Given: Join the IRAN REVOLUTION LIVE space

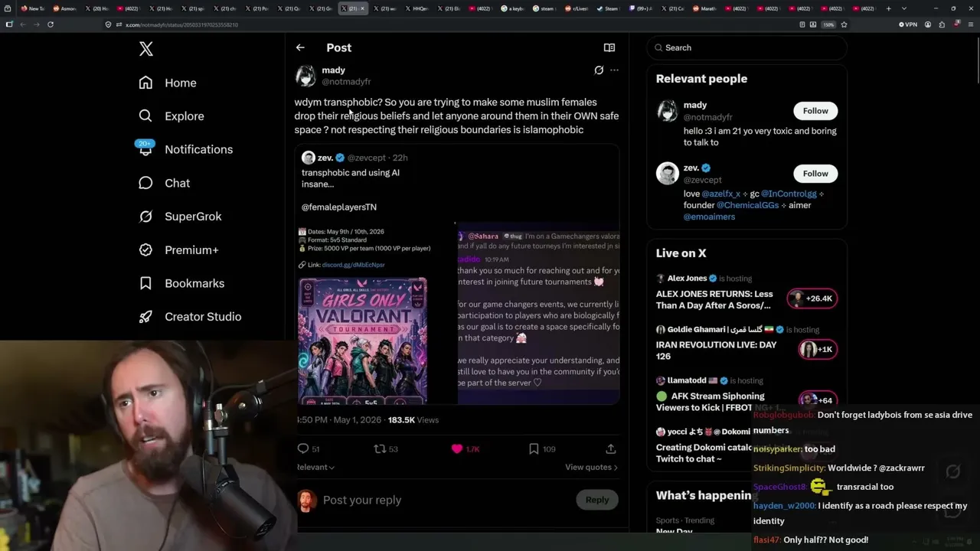Looking at the screenshot, I should pyautogui.click(x=716, y=350).
